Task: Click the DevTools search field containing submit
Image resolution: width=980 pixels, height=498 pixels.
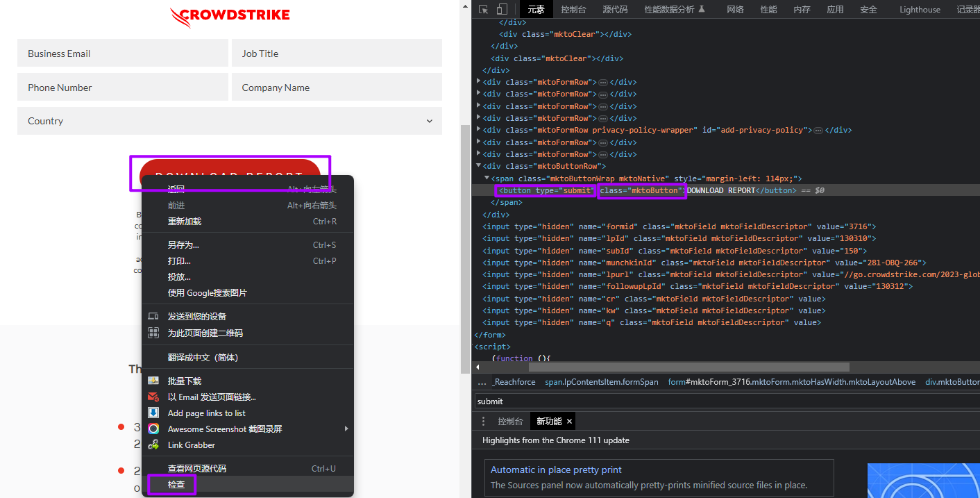Action: [x=727, y=401]
